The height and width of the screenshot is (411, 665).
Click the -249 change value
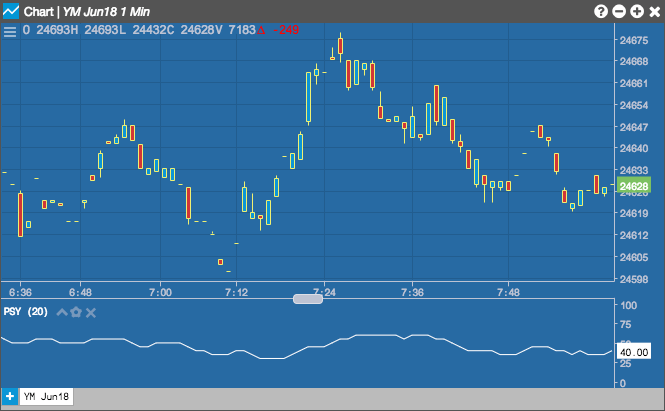coord(286,30)
